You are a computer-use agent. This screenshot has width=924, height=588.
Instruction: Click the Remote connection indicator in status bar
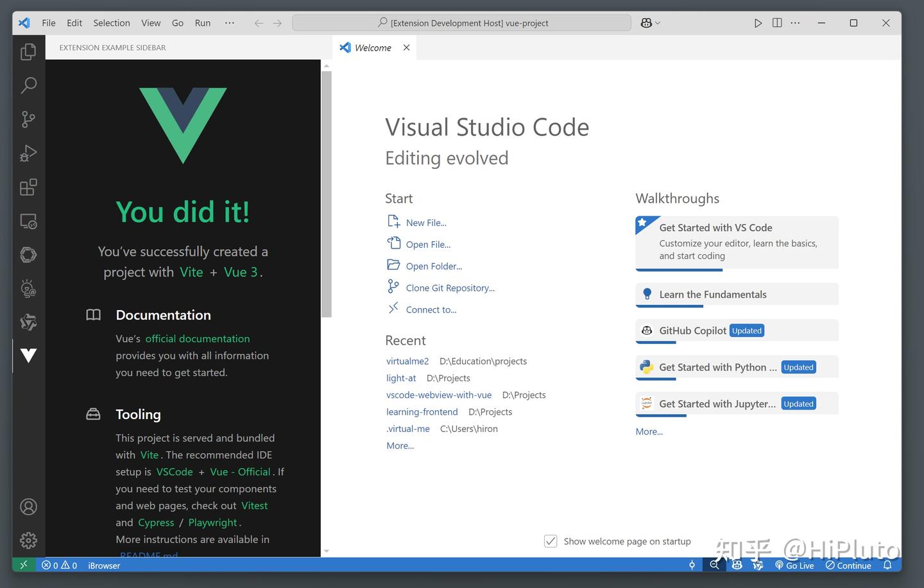click(x=24, y=565)
